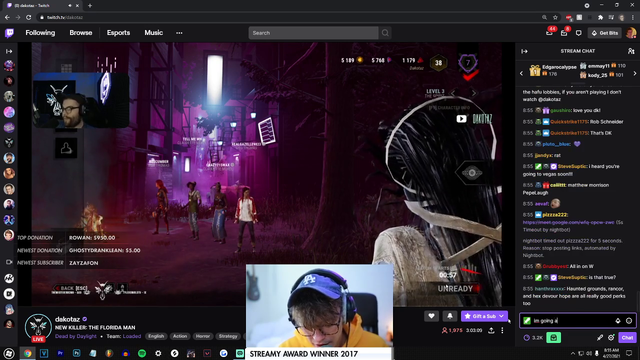Image resolution: width=640 pixels, height=360 pixels.
Task: Open Chrome extensions puzzle icon
Action: 600,17
